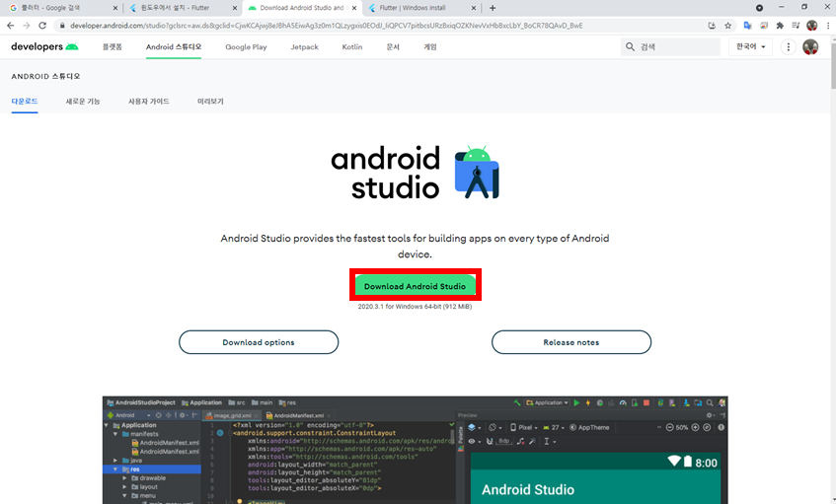
Task: Open the extension icon next to Translate
Action: point(764,25)
